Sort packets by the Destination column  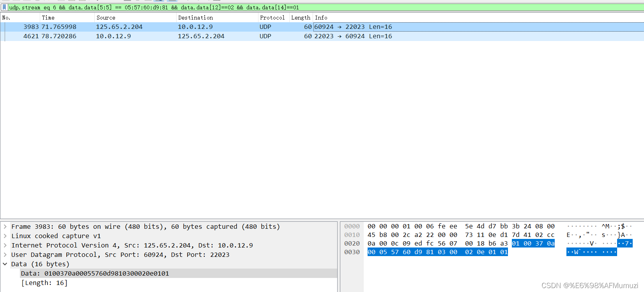click(x=217, y=18)
